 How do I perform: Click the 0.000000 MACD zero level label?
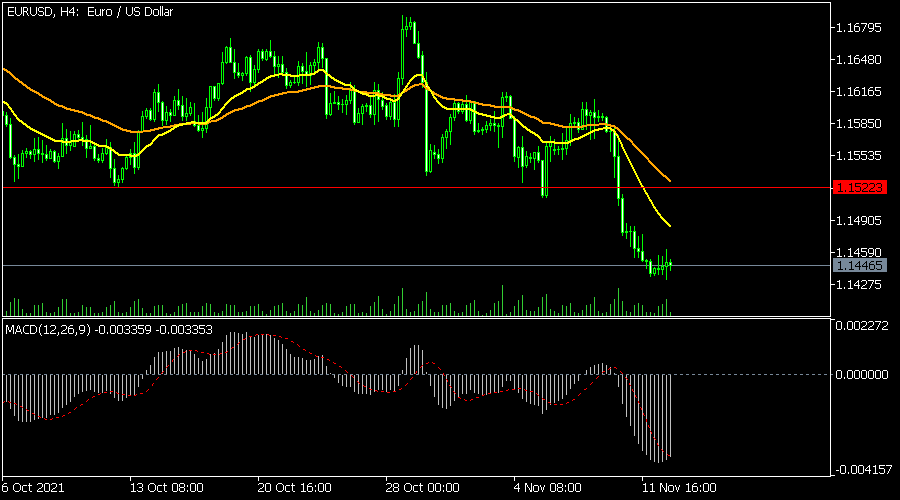tap(862, 374)
